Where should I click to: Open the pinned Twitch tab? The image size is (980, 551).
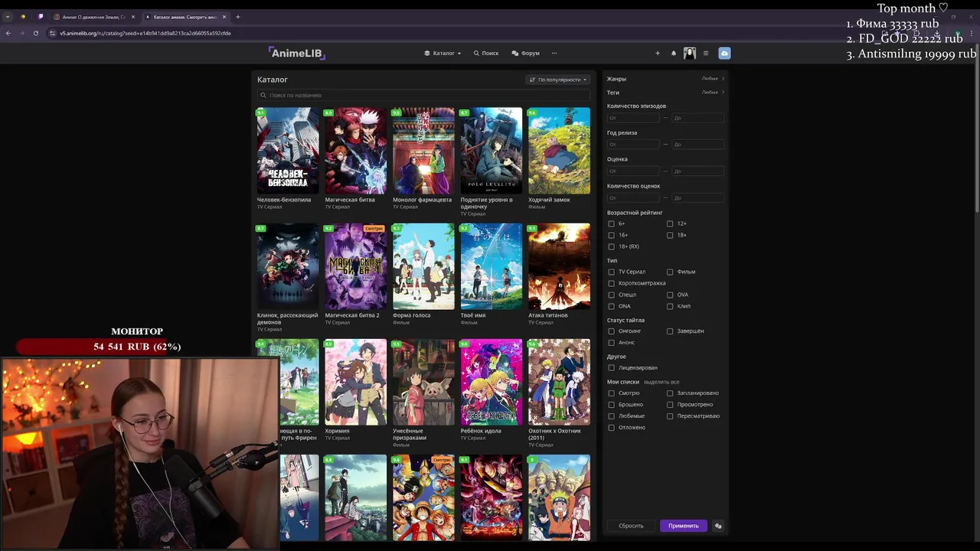pos(41,17)
